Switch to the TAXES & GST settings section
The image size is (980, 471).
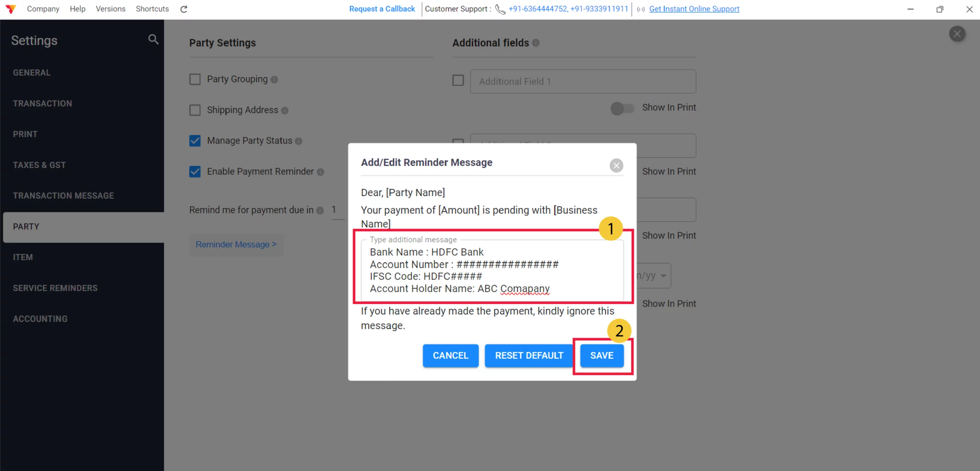pos(39,165)
